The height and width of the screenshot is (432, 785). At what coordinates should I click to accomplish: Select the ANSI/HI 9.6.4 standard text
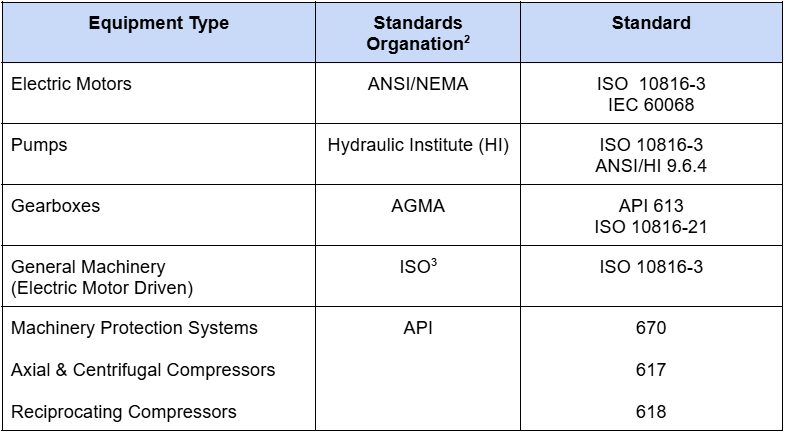[650, 165]
